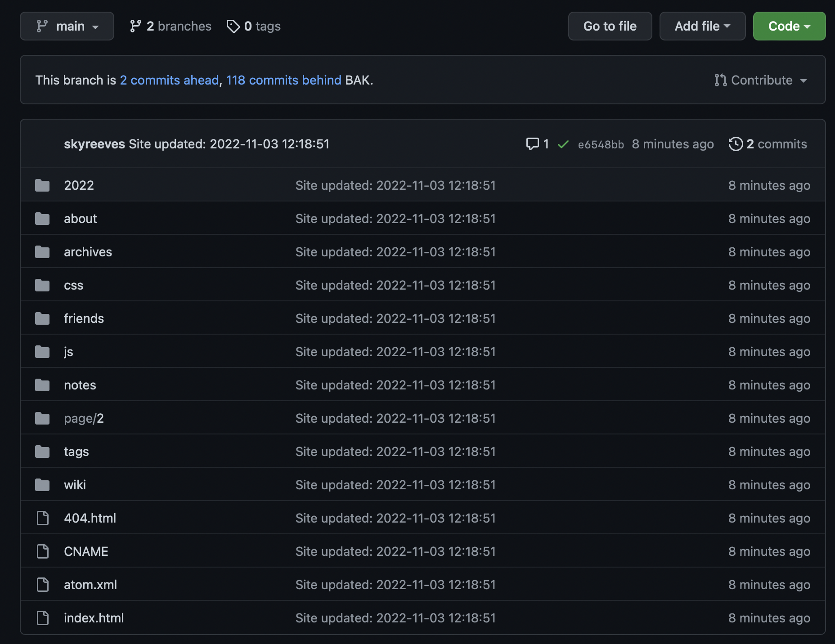The height and width of the screenshot is (644, 835).
Task: Open the 2022 folder name
Action: (x=79, y=185)
